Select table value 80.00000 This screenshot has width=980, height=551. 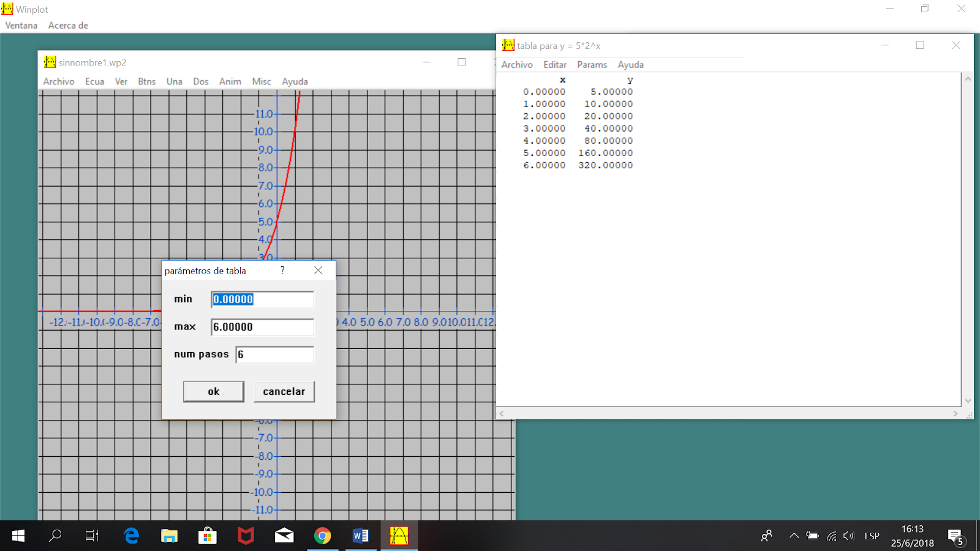[x=609, y=141]
